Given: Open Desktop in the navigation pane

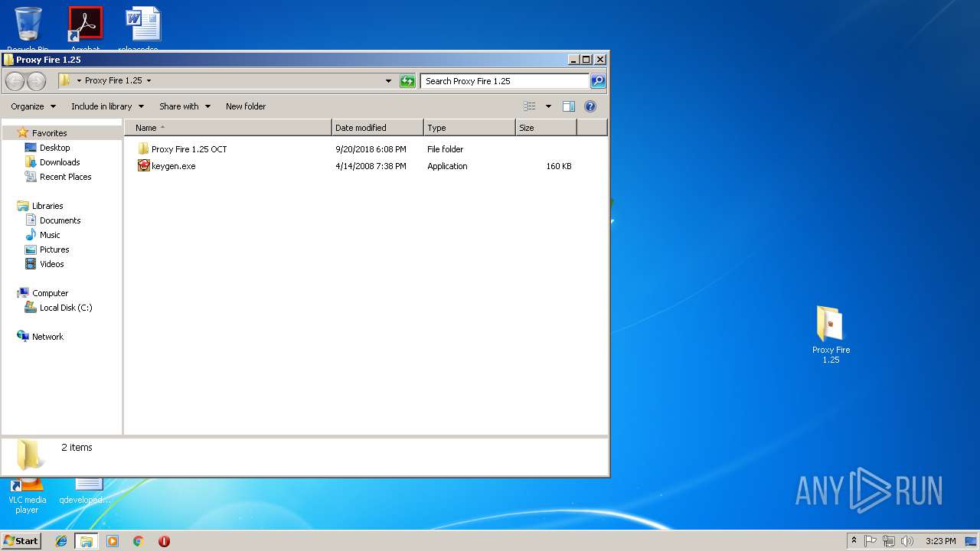Looking at the screenshot, I should (54, 148).
